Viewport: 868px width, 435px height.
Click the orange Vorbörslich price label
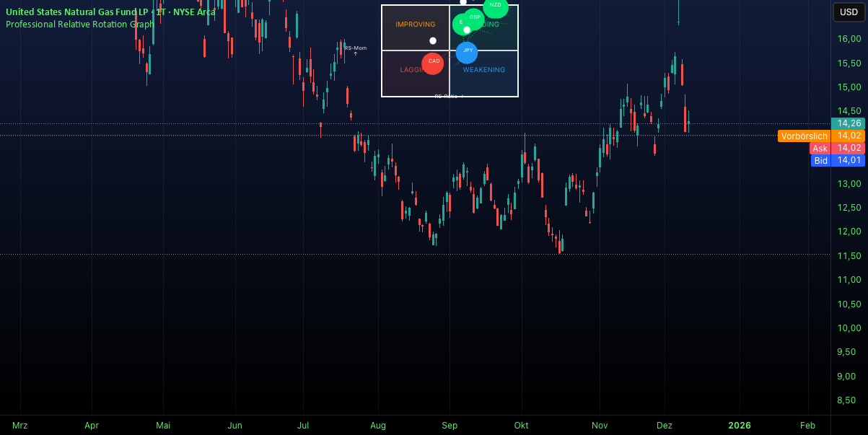pos(804,136)
